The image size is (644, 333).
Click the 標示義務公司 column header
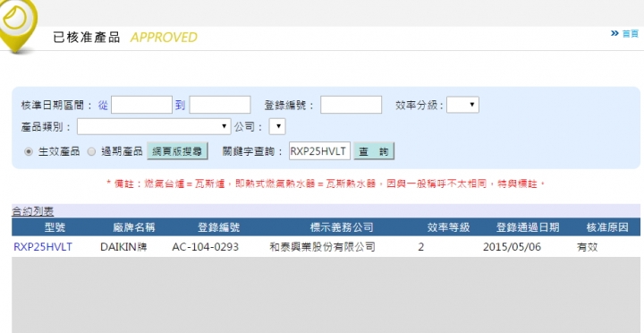coord(342,227)
